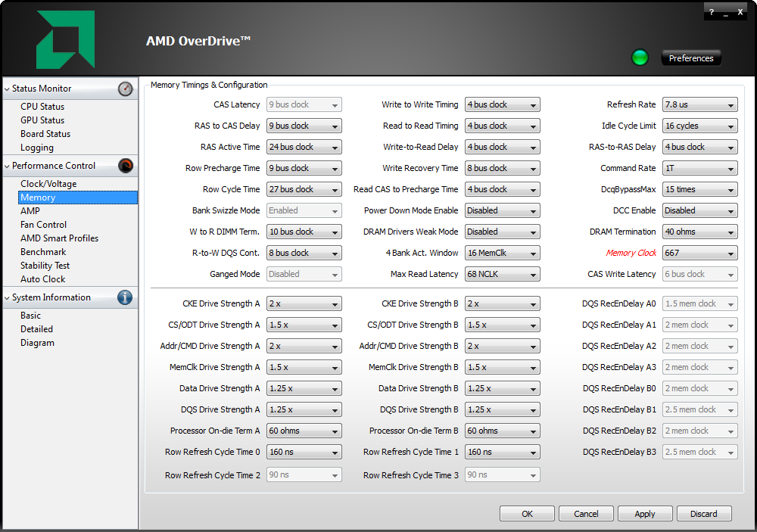Show Detailed system information
Viewport: 757px width, 532px height.
[x=36, y=329]
